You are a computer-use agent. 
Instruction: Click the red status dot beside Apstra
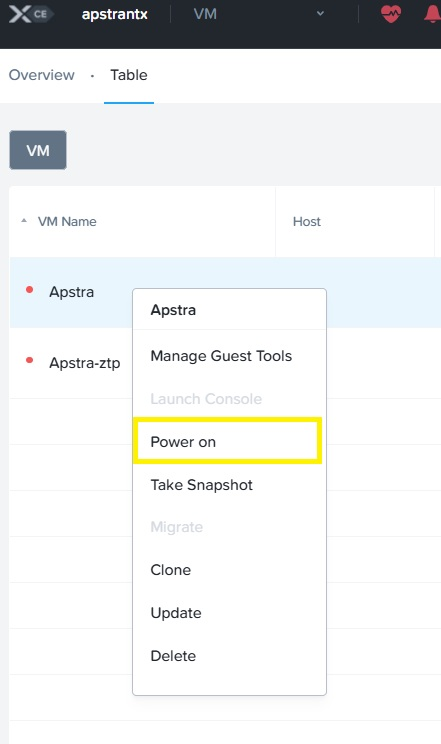click(x=29, y=289)
